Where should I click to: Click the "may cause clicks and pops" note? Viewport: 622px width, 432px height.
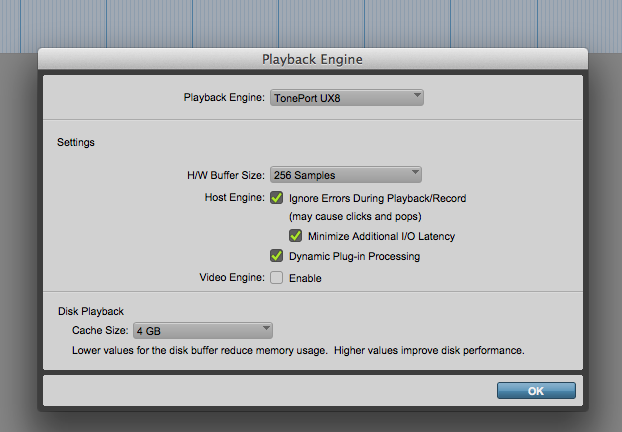tap(354, 217)
